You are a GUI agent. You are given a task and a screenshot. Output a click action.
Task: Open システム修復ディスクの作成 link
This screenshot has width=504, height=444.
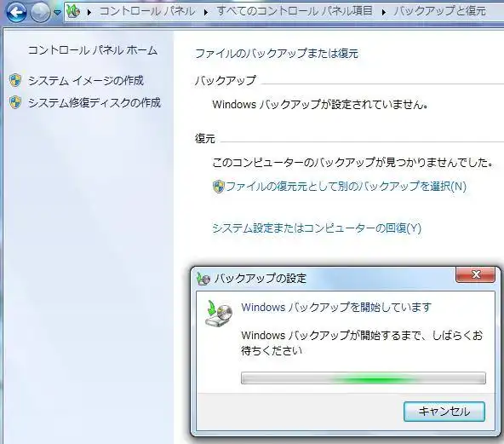[94, 102]
